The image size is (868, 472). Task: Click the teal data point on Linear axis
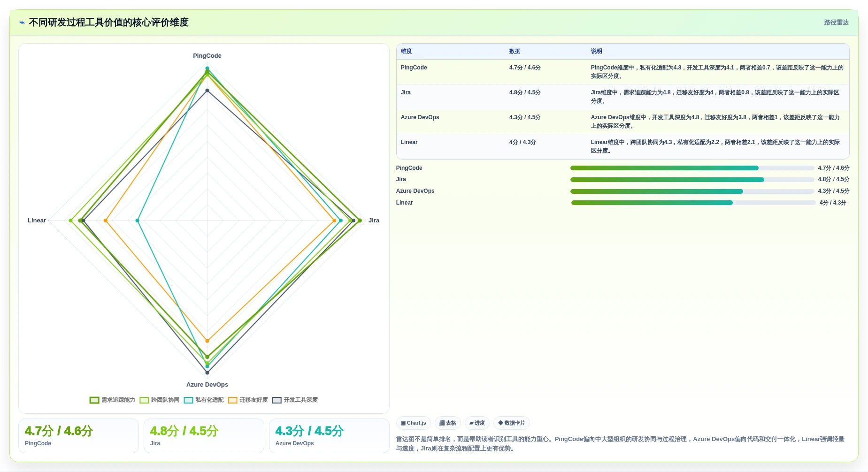coord(138,221)
